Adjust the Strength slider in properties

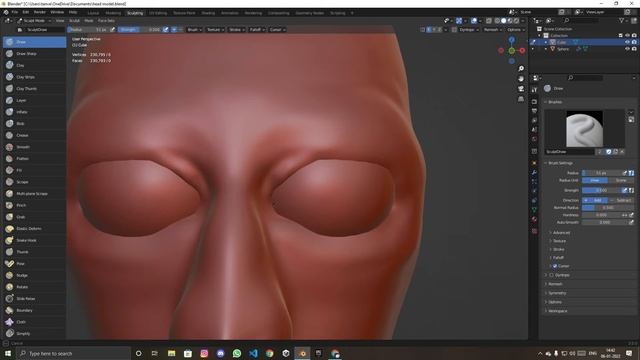[601, 191]
